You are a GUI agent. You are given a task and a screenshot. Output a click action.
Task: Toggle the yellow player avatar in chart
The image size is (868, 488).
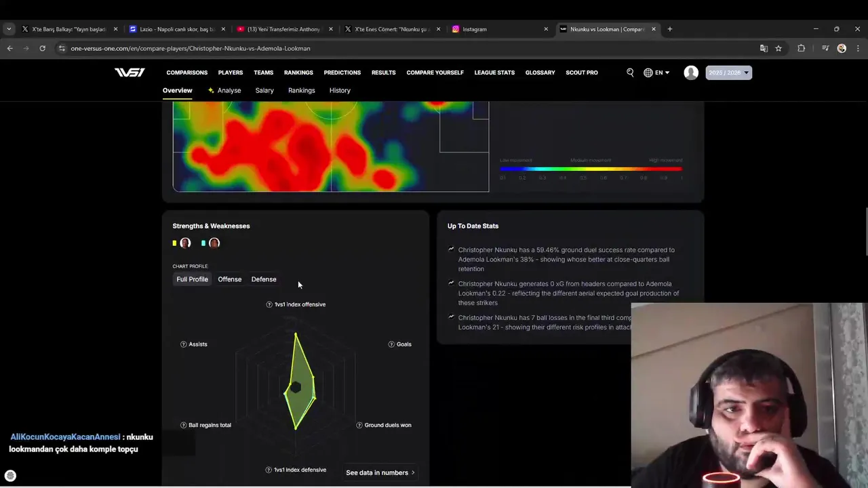(185, 243)
